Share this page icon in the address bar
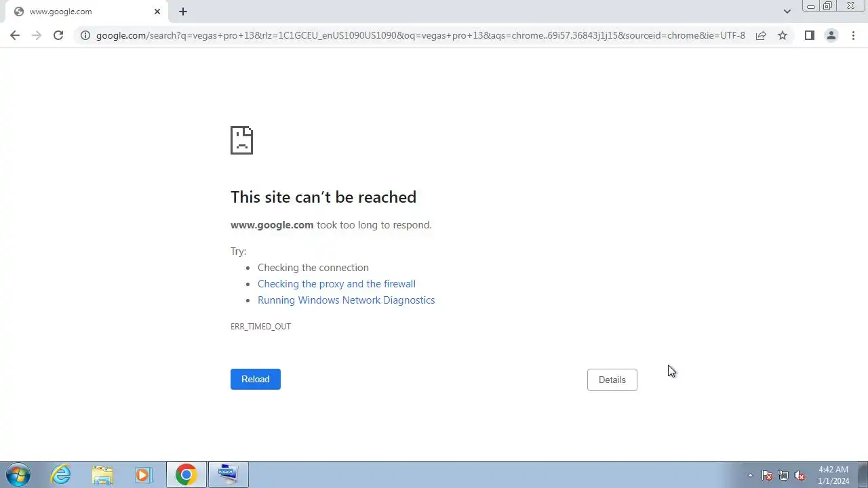Screen dimensions: 868x488 (x=761, y=35)
